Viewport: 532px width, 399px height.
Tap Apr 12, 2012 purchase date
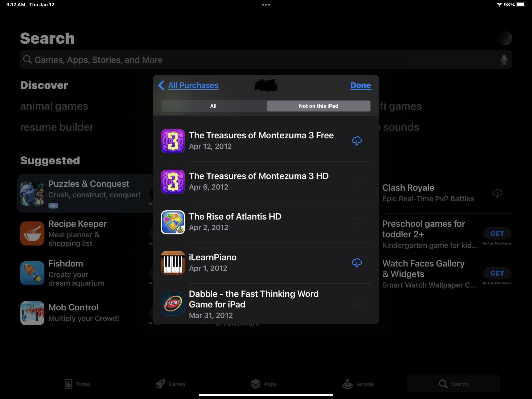click(210, 146)
